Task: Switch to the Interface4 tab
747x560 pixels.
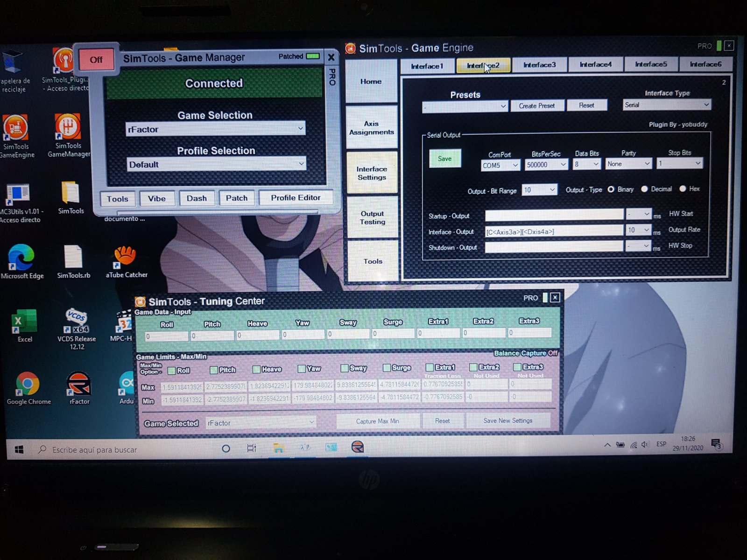Action: coord(595,64)
